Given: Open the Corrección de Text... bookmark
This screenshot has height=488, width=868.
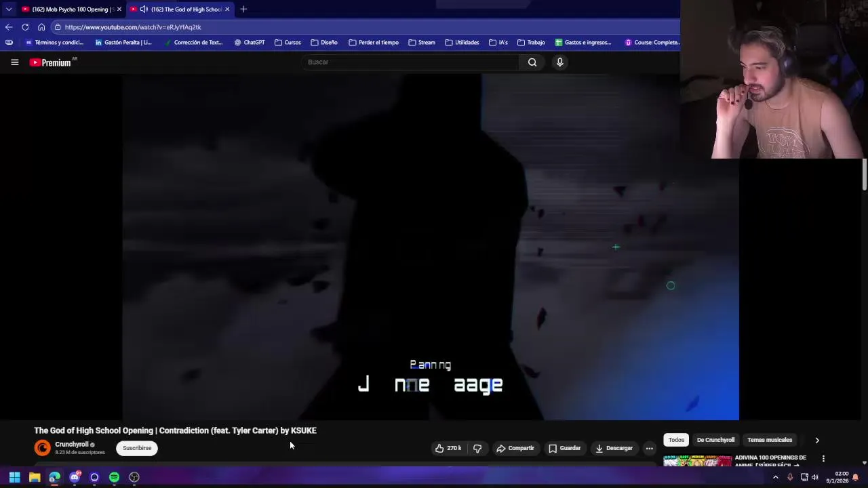Looking at the screenshot, I should pos(193,42).
